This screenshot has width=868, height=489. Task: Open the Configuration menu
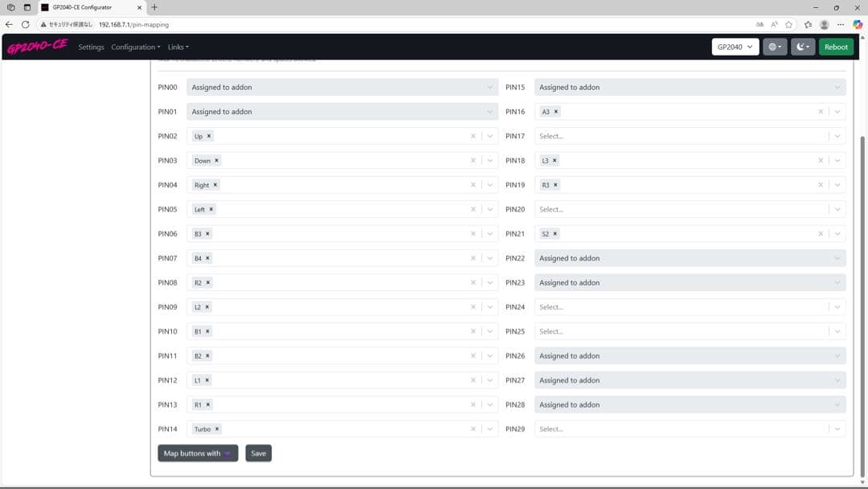[135, 47]
